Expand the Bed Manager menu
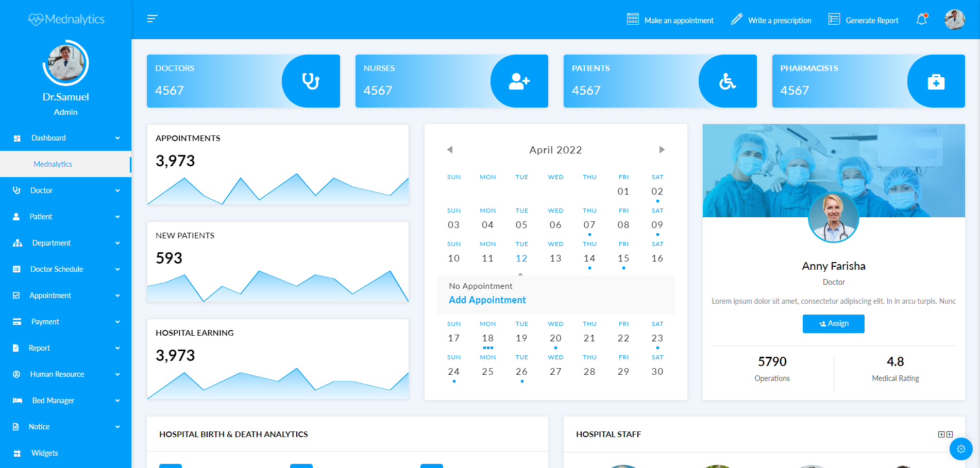The height and width of the screenshot is (468, 980). [x=65, y=401]
